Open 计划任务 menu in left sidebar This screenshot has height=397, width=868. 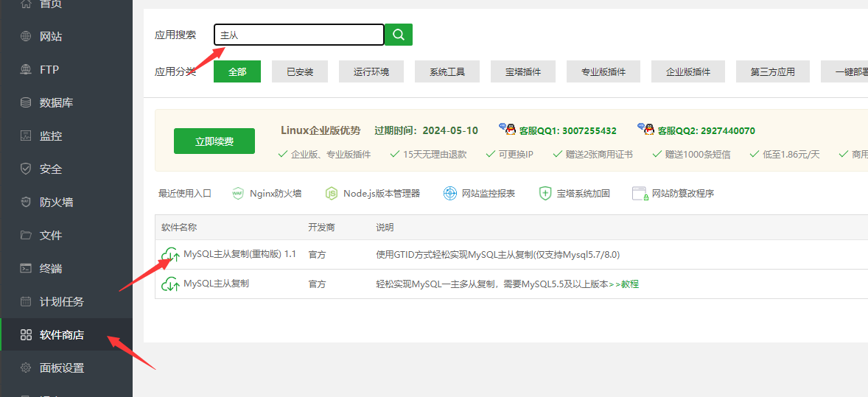click(x=66, y=301)
